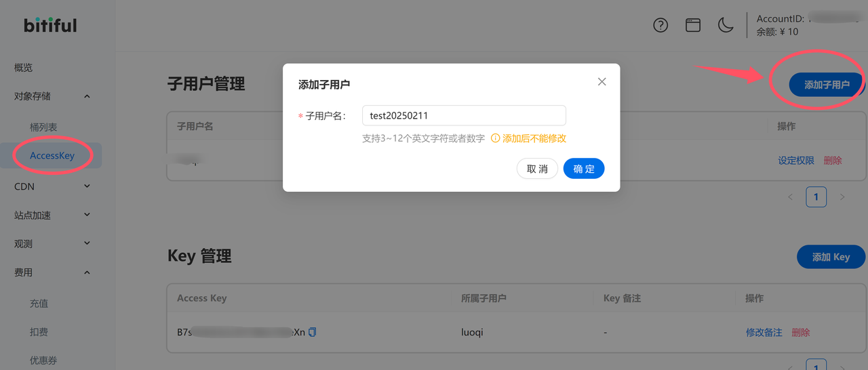Copy the Access Key with copy icon
Image resolution: width=868 pixels, height=370 pixels.
pyautogui.click(x=312, y=332)
